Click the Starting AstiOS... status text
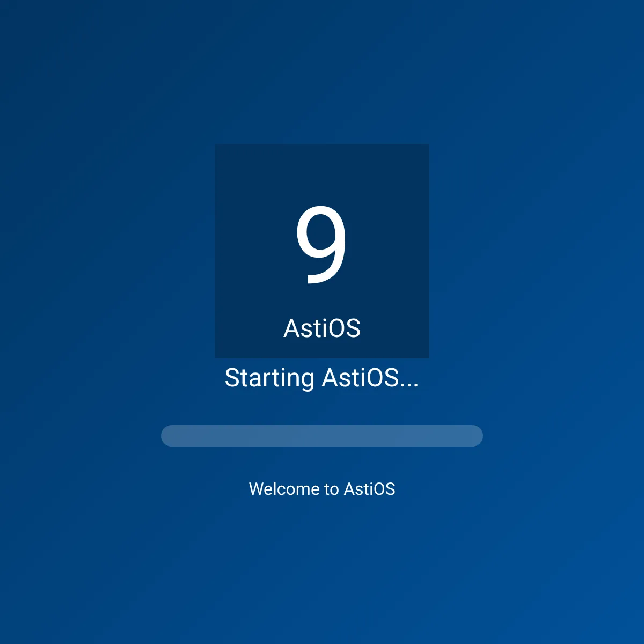644x644 pixels. point(321,378)
